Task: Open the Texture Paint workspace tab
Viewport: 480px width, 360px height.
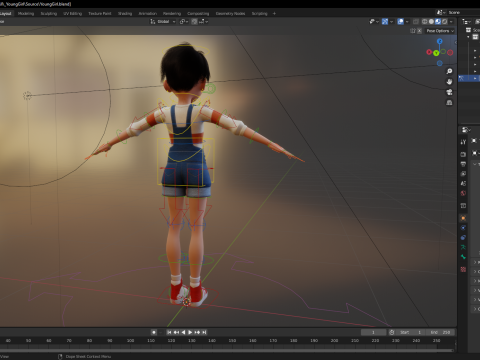Action: pyautogui.click(x=100, y=14)
